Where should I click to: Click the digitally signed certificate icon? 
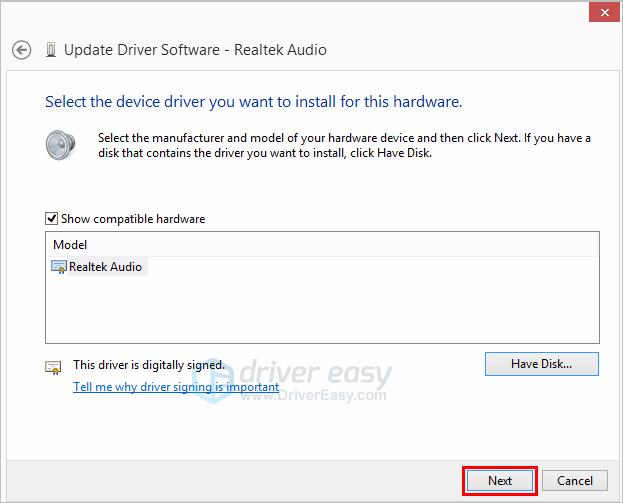(53, 368)
